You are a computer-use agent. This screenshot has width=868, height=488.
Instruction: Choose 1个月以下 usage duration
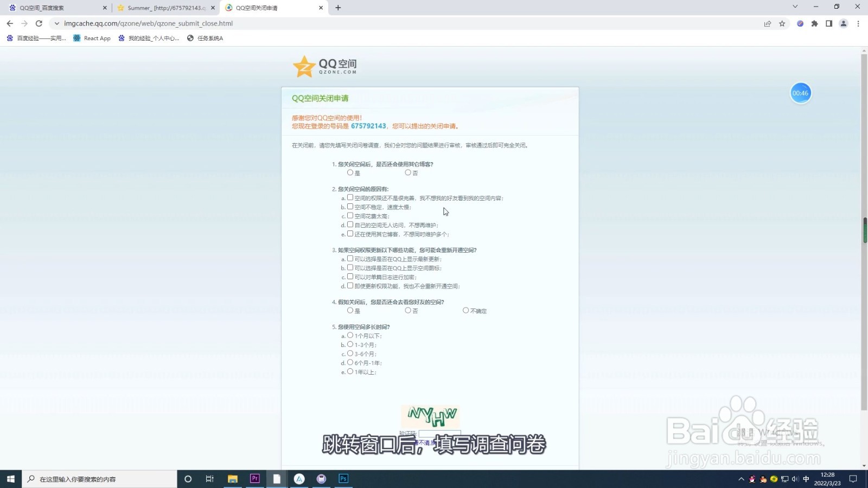coord(350,335)
